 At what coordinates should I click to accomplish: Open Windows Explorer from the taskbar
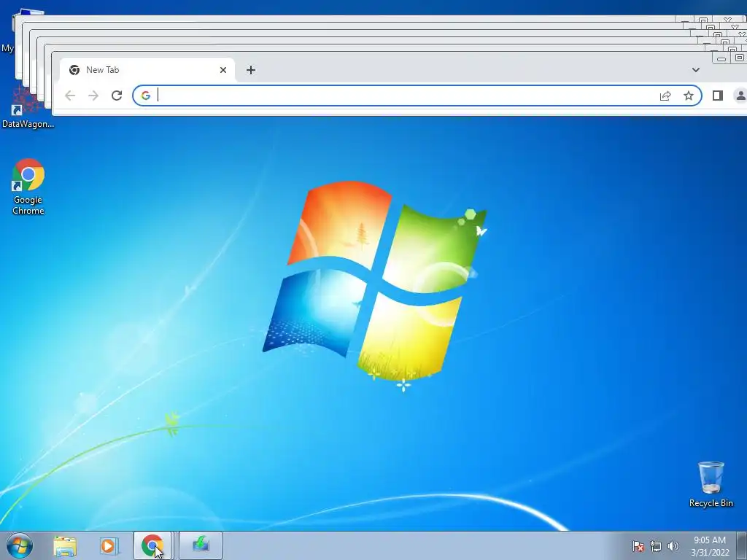pyautogui.click(x=65, y=545)
